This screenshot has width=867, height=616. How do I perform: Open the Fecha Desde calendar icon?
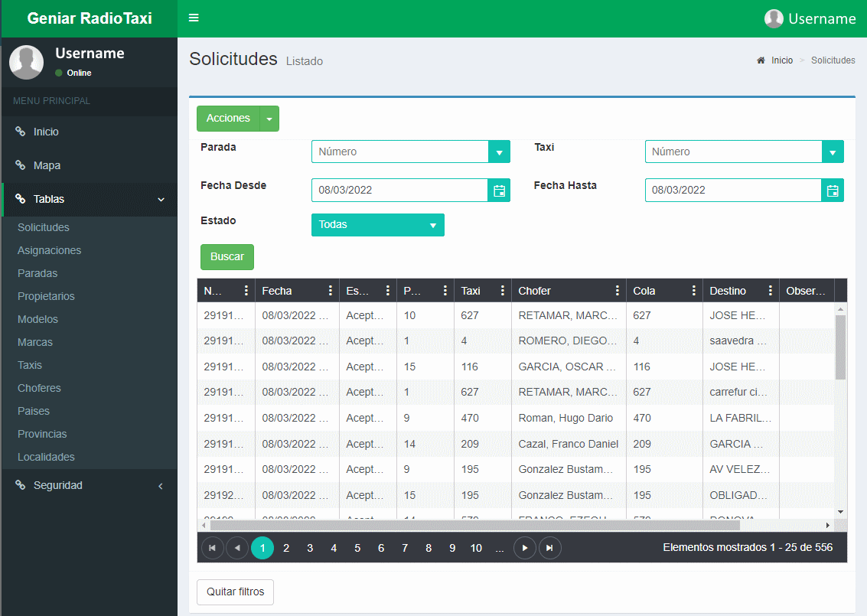[499, 191]
